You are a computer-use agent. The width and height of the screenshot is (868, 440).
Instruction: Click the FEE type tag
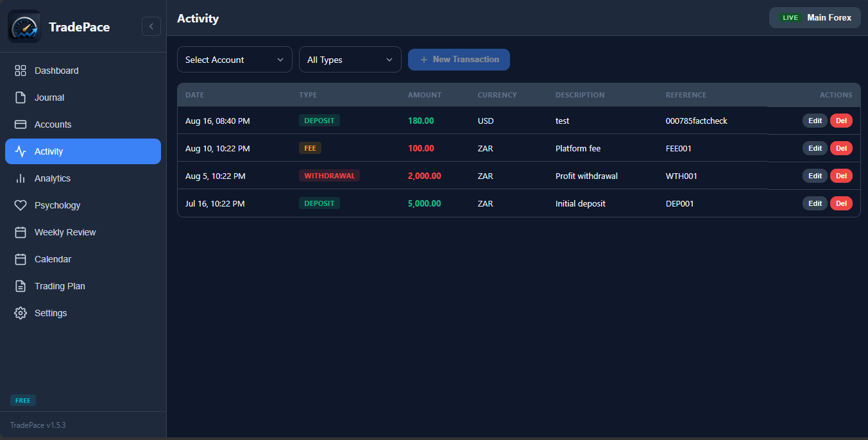(x=310, y=148)
